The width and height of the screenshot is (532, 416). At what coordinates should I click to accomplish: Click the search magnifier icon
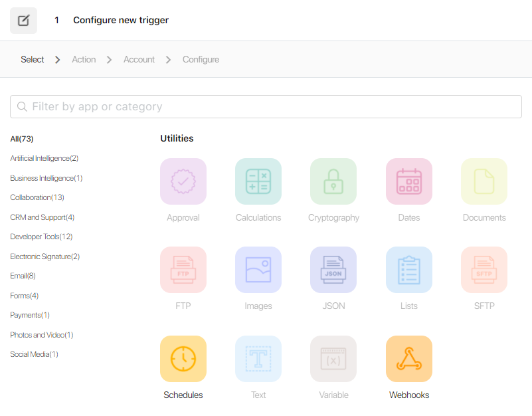click(22, 106)
